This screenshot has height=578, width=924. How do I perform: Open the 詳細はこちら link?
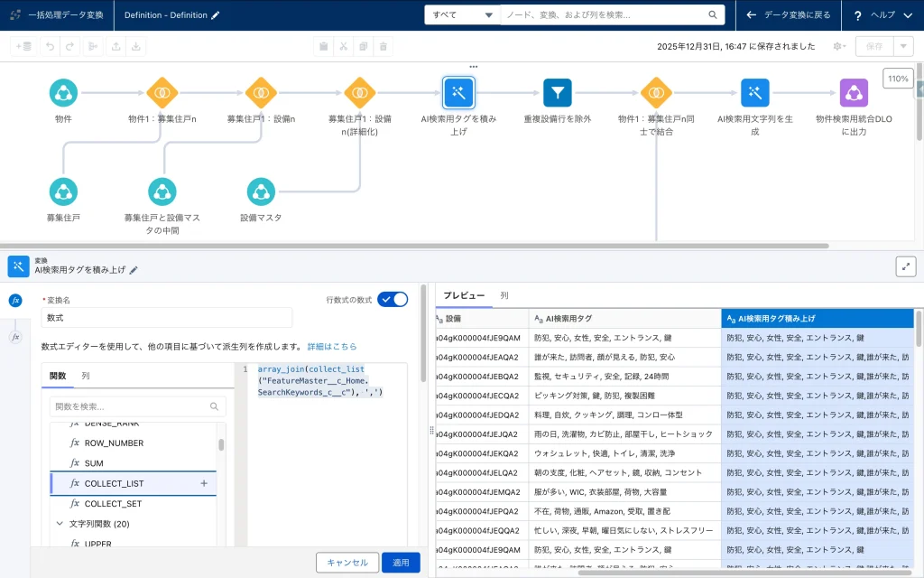pyautogui.click(x=332, y=346)
